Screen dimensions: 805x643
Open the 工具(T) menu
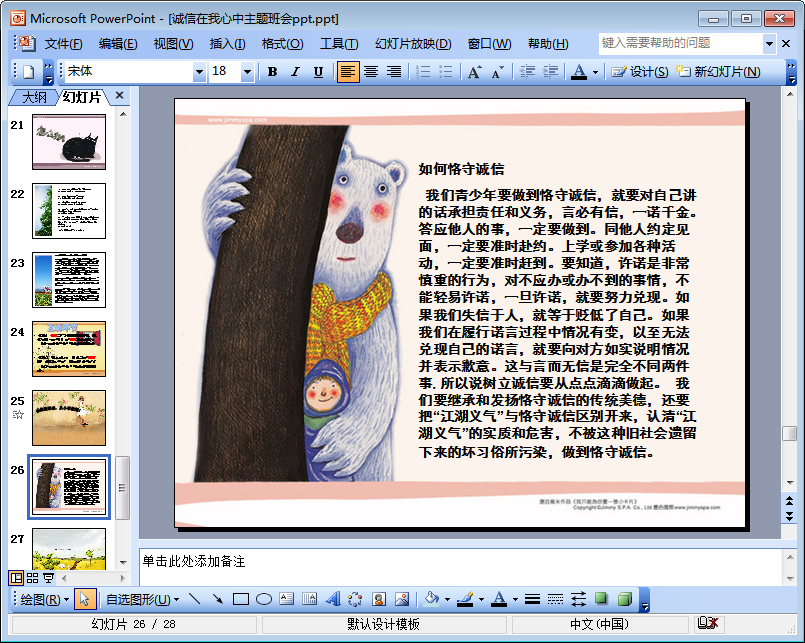click(339, 44)
